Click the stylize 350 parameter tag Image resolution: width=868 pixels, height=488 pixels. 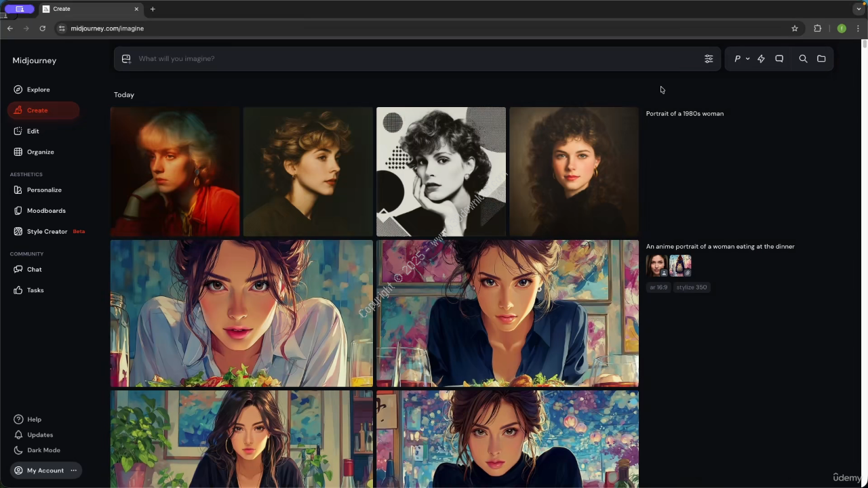pos(692,287)
